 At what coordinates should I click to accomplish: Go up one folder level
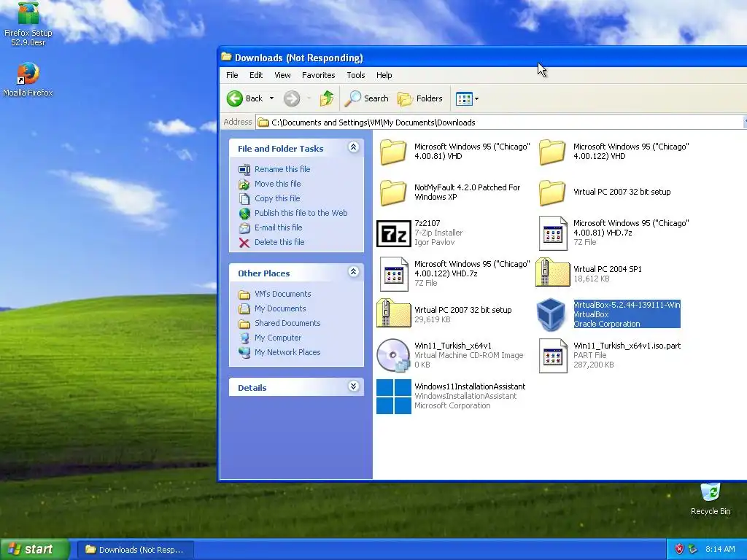click(327, 98)
